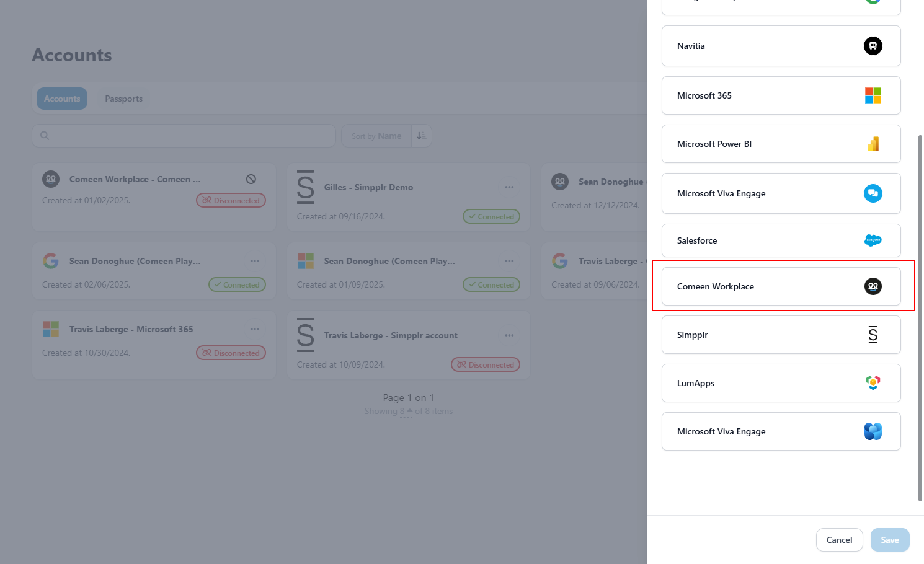Click the Comeen Workplace owl icon in the panel
Image resolution: width=924 pixels, height=564 pixels.
(x=873, y=286)
